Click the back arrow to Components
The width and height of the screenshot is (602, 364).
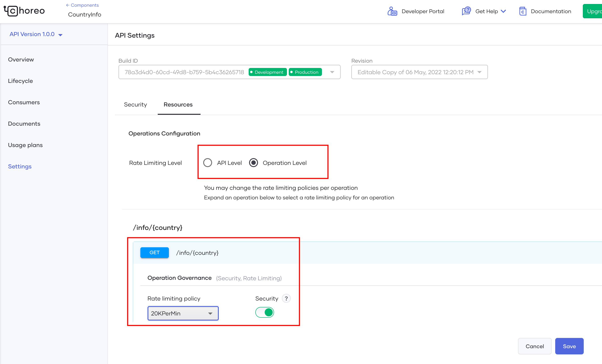[68, 5]
